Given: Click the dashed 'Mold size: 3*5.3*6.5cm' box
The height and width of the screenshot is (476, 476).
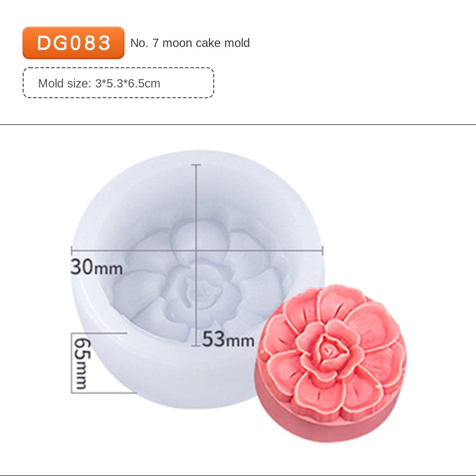Looking at the screenshot, I should 118,83.
